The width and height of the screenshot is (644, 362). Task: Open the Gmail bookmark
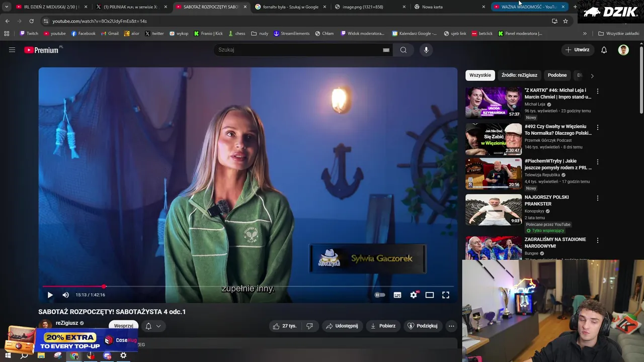coord(110,34)
